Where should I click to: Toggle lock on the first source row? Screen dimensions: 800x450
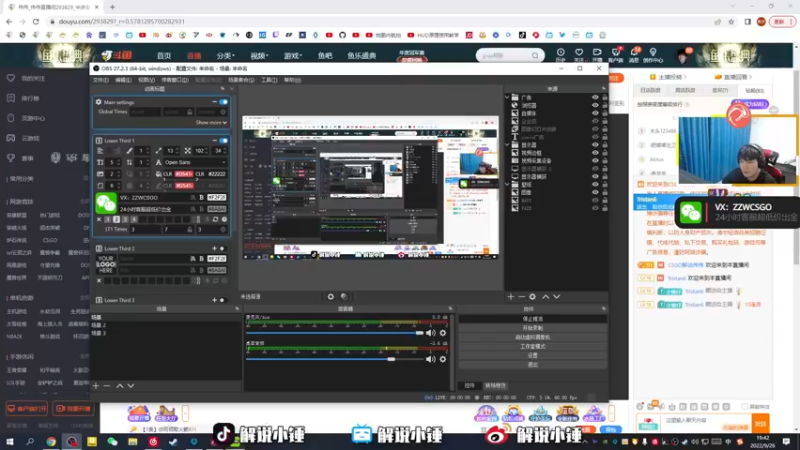pos(605,97)
